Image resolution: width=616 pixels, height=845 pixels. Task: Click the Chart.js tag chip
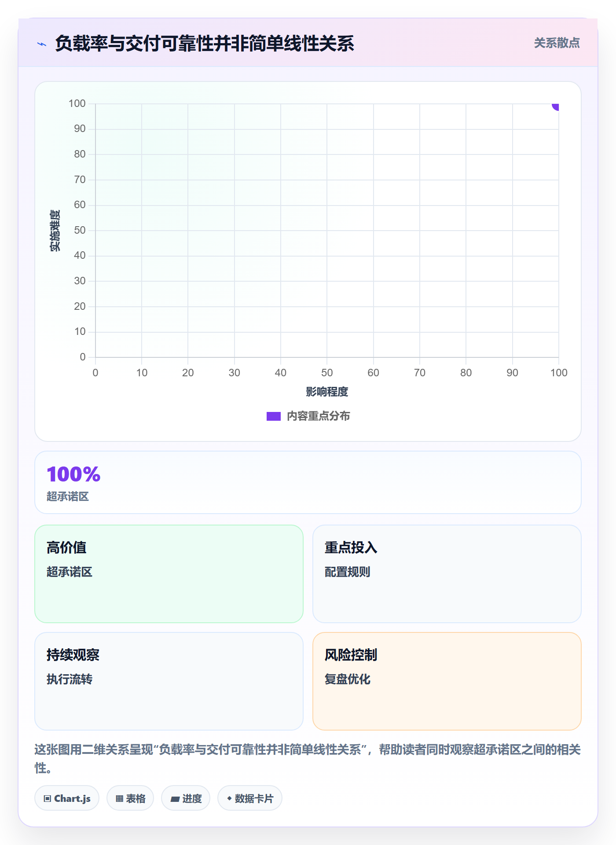[67, 798]
